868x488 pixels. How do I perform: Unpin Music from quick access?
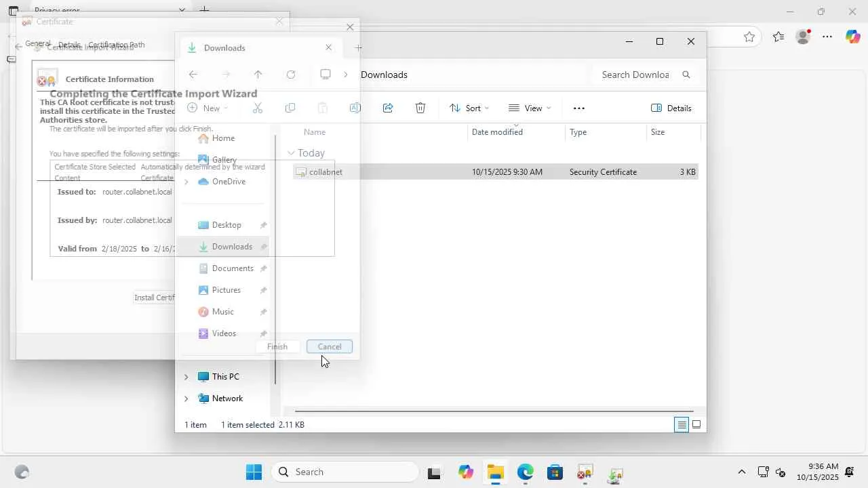tap(264, 312)
